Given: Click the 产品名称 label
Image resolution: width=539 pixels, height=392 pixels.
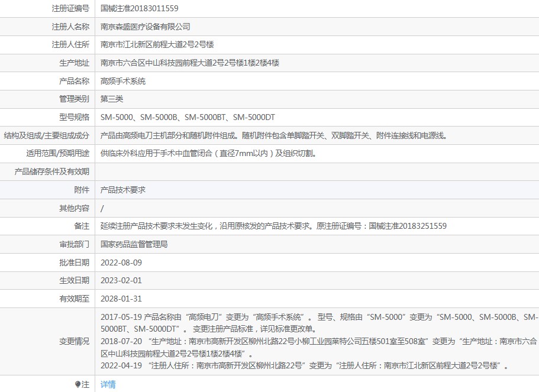Looking at the screenshot, I should 74,81.
